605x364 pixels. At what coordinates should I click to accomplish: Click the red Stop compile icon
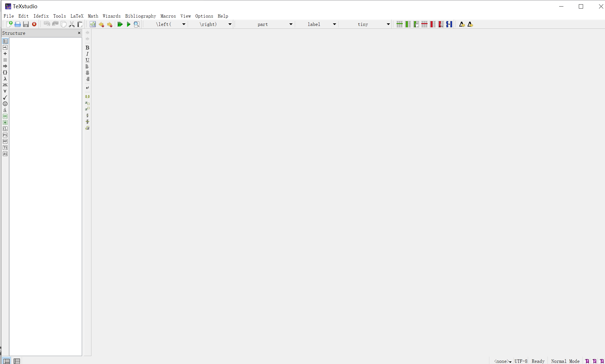pyautogui.click(x=34, y=24)
